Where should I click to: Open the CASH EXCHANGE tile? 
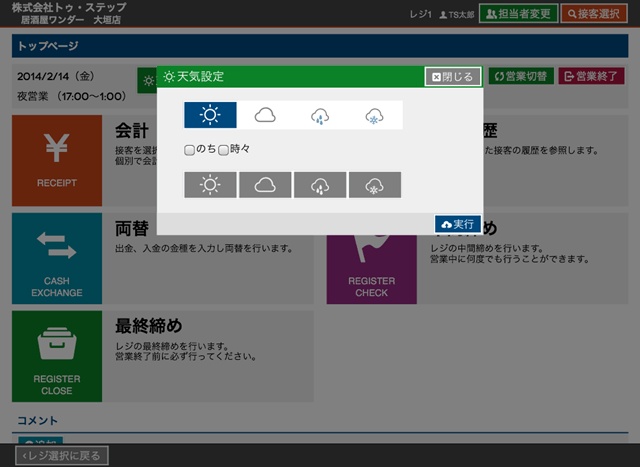[56, 257]
